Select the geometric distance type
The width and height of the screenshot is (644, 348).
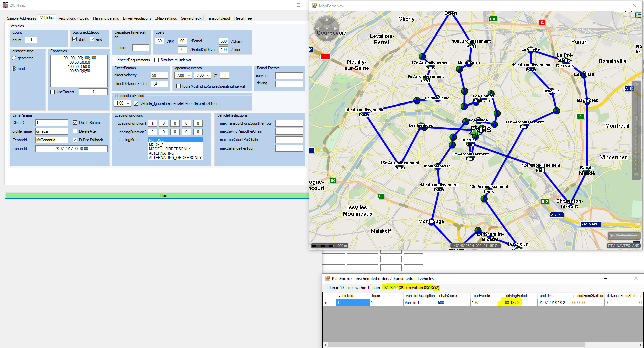click(x=14, y=58)
